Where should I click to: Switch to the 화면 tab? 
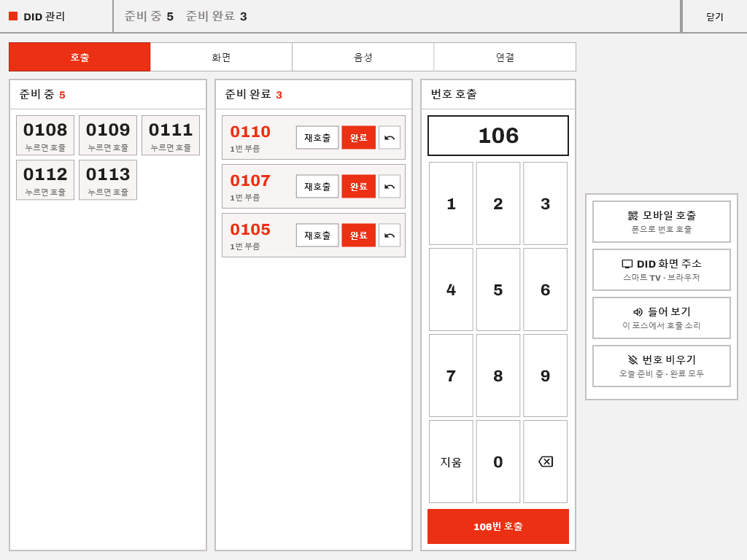click(x=221, y=57)
